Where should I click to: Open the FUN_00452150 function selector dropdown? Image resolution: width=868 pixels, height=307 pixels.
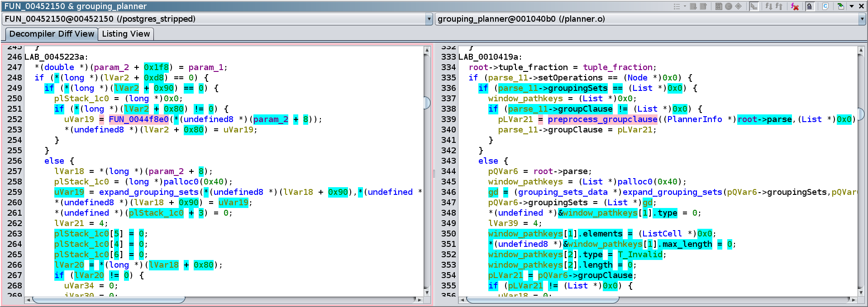point(429,19)
